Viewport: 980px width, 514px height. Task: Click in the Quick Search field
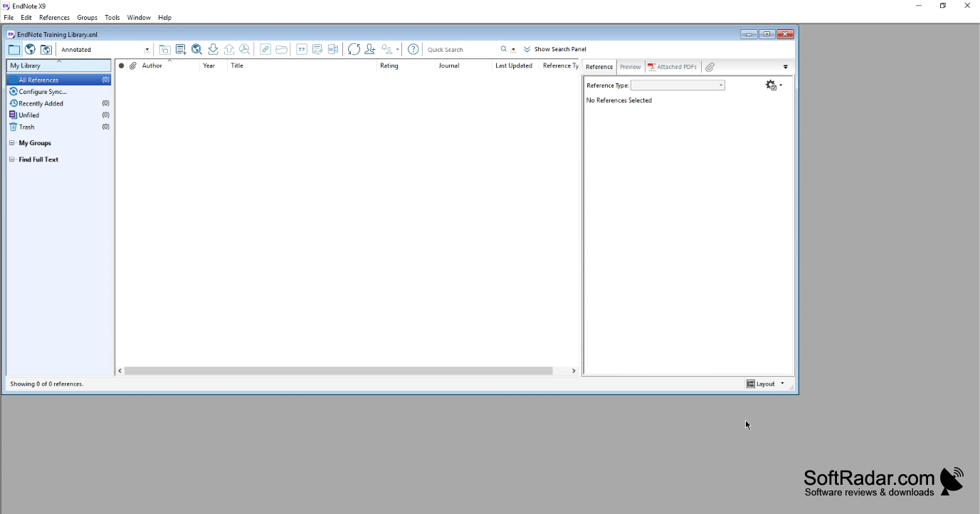[461, 50]
